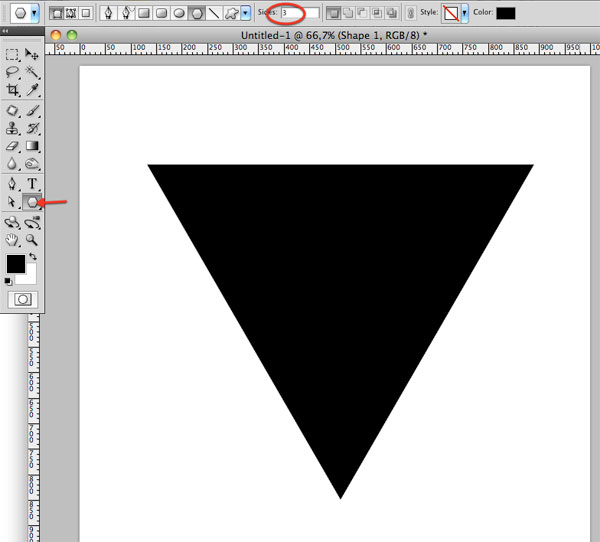Select the Blur tool

coord(12,164)
